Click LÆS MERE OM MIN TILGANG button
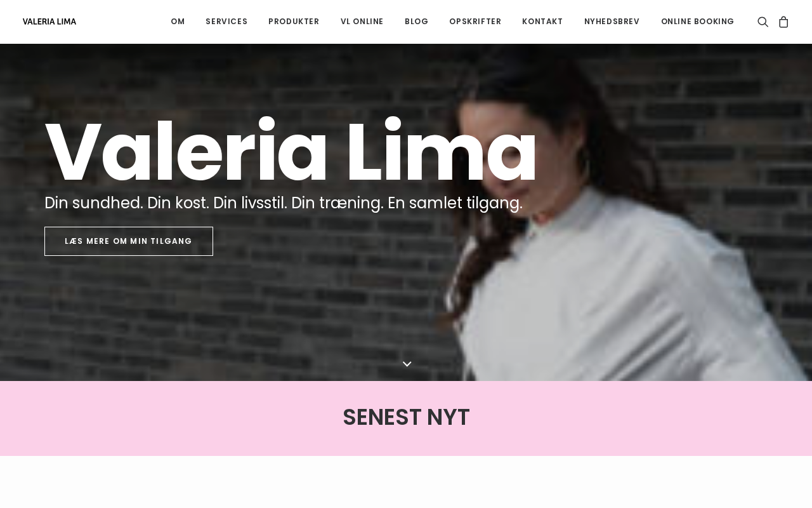Image resolution: width=812 pixels, height=508 pixels. [x=129, y=241]
